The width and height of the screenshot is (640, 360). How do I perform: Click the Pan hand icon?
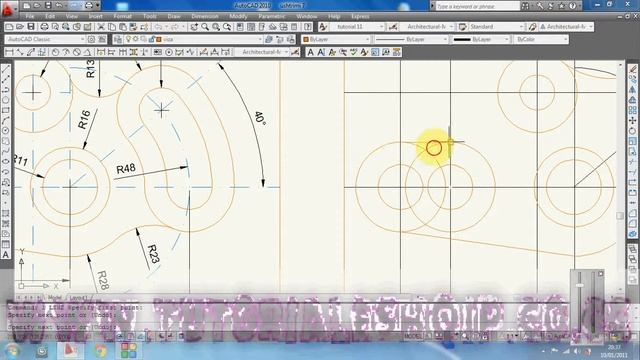click(x=194, y=27)
